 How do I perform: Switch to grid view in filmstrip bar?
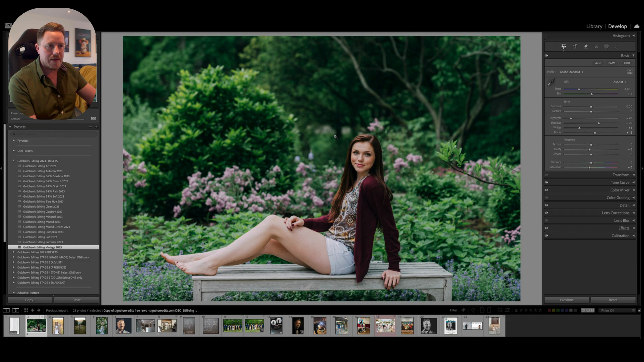click(x=26, y=310)
